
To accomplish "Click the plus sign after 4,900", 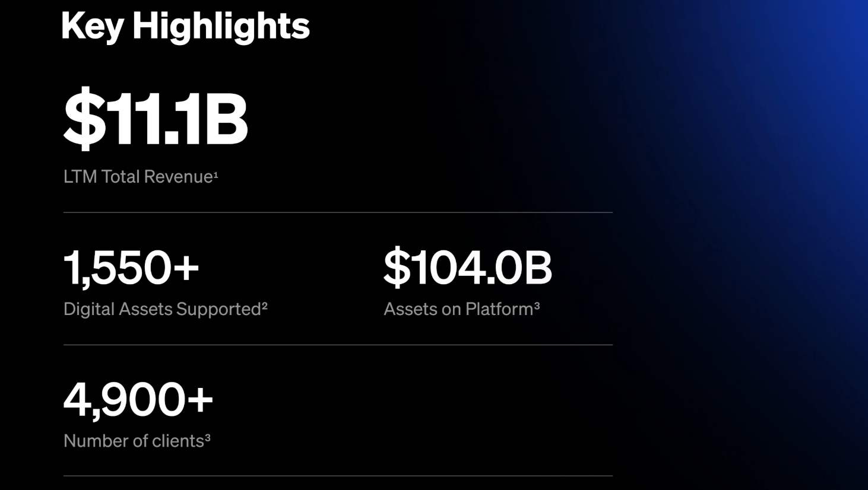I will pos(200,399).
